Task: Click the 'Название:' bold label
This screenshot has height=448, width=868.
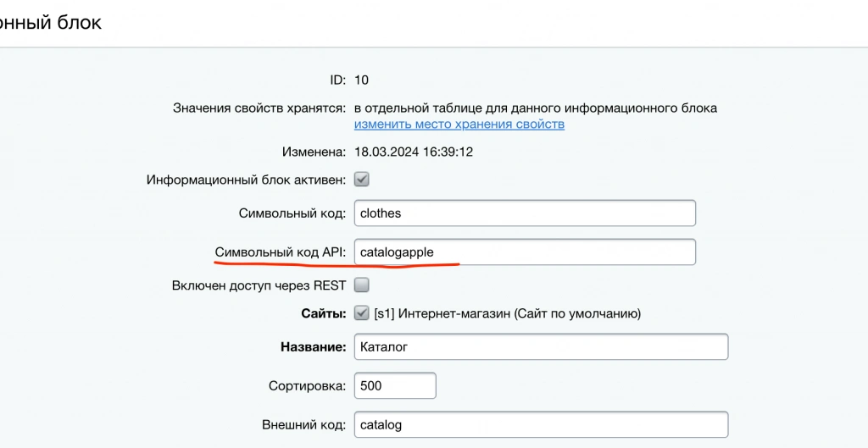Action: click(314, 346)
